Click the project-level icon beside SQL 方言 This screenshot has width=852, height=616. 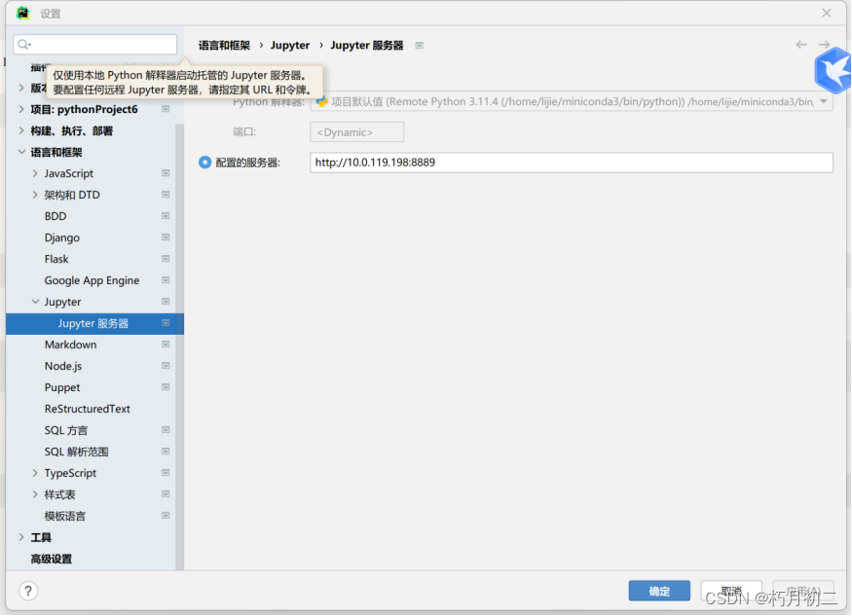click(166, 430)
